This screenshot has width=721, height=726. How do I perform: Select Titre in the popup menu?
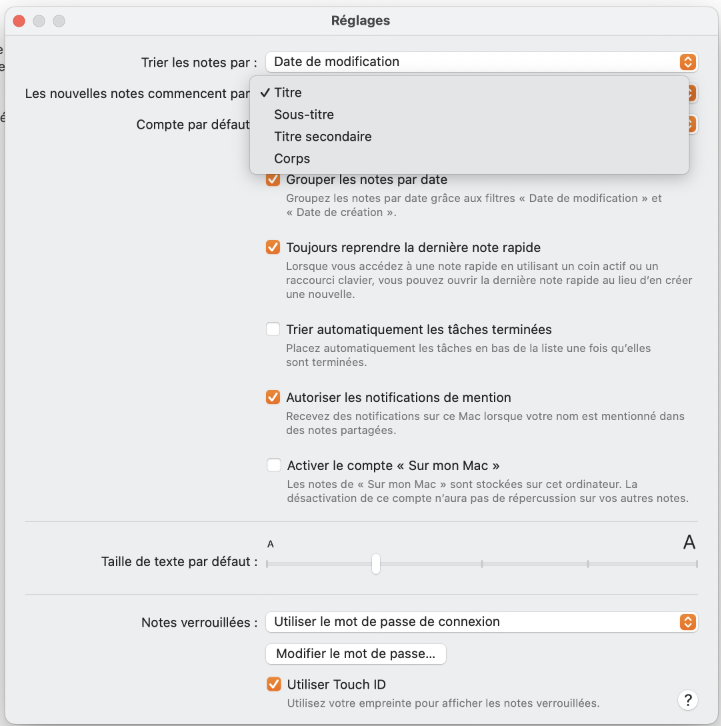tap(288, 93)
